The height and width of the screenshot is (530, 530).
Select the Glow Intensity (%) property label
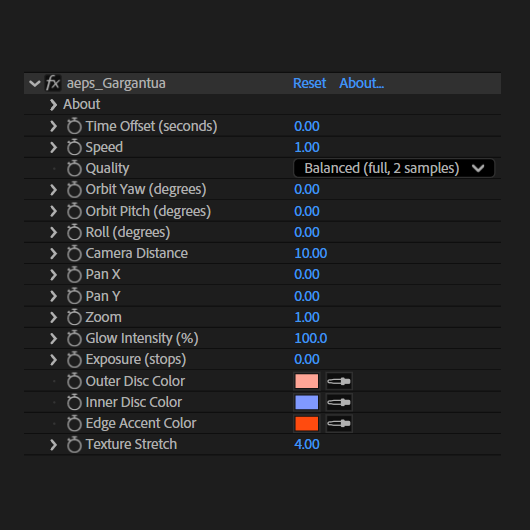pos(142,339)
